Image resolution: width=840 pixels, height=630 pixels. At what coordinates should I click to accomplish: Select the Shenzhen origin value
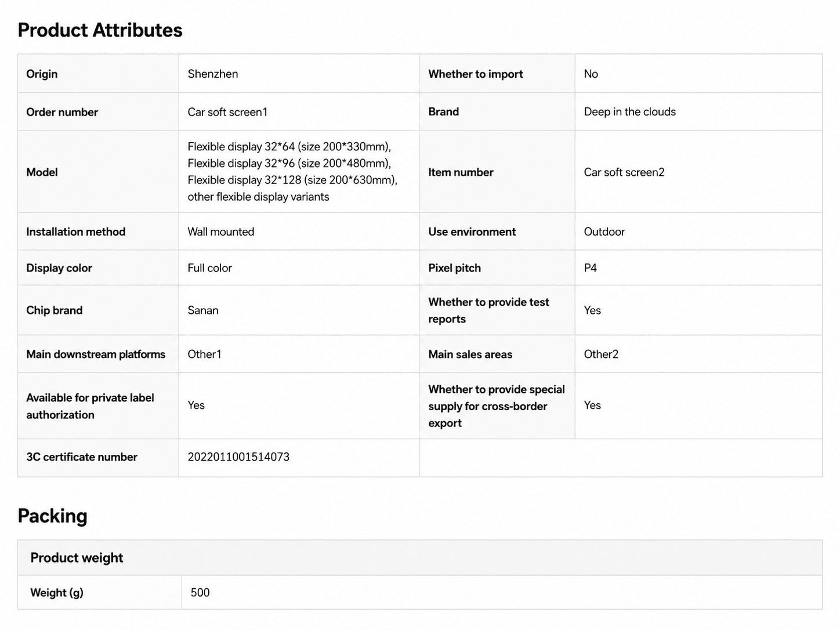pos(213,74)
